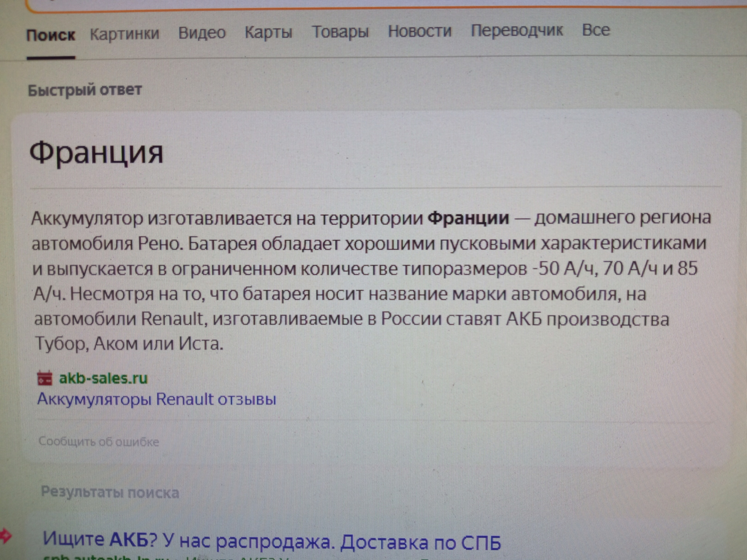The height and width of the screenshot is (560, 747).
Task: Click the bold word Франции in the answer
Action: (x=468, y=218)
